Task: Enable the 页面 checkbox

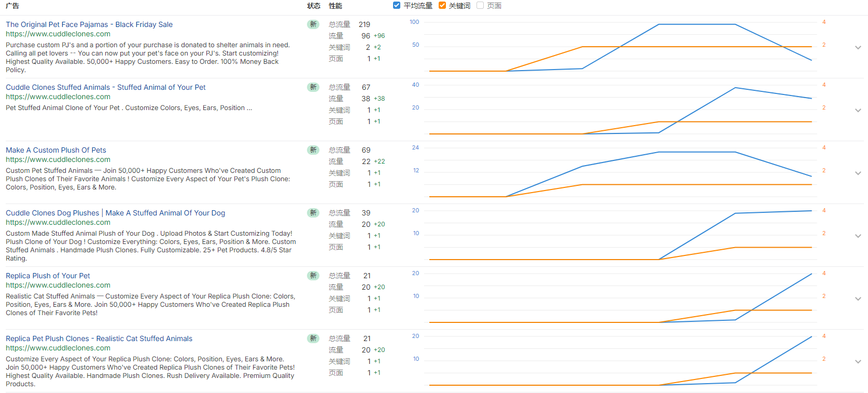Action: (x=480, y=6)
